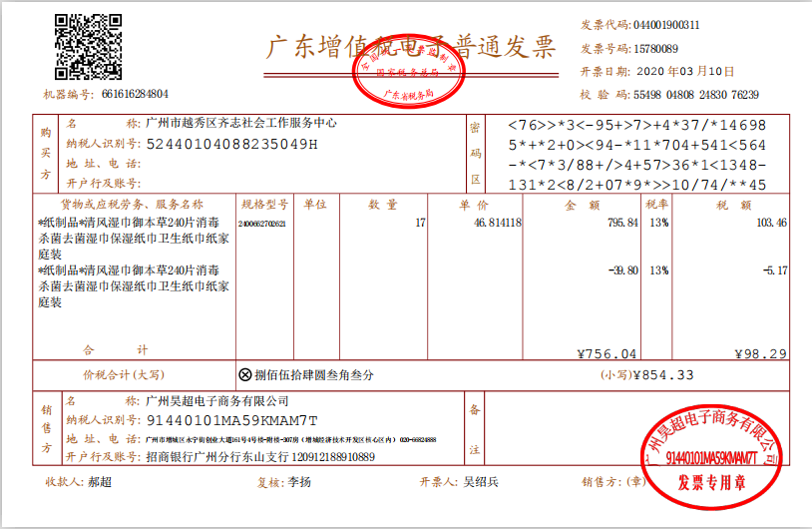Image resolution: width=812 pixels, height=529 pixels.
Task: Click the total (小写)¥854.33
Action: tap(647, 375)
